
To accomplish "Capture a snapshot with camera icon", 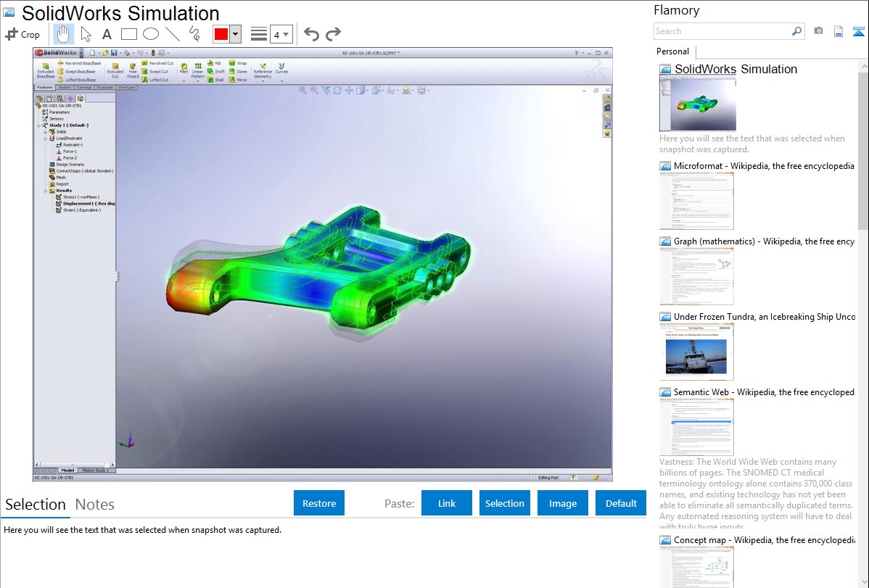I will pos(818,31).
